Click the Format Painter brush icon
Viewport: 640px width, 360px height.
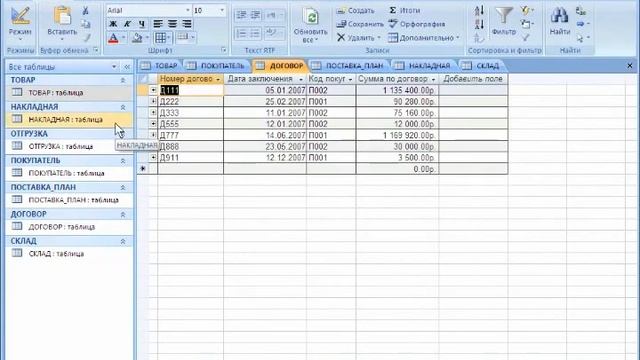87,38
